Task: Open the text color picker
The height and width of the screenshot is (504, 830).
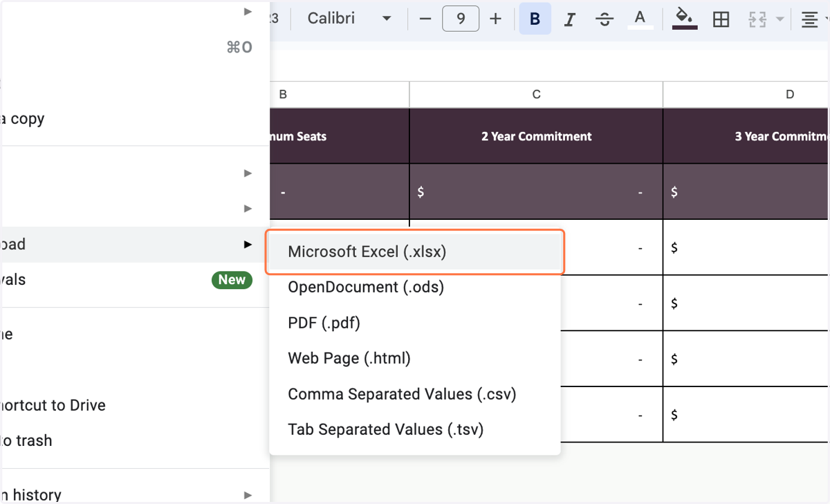Action: tap(640, 19)
